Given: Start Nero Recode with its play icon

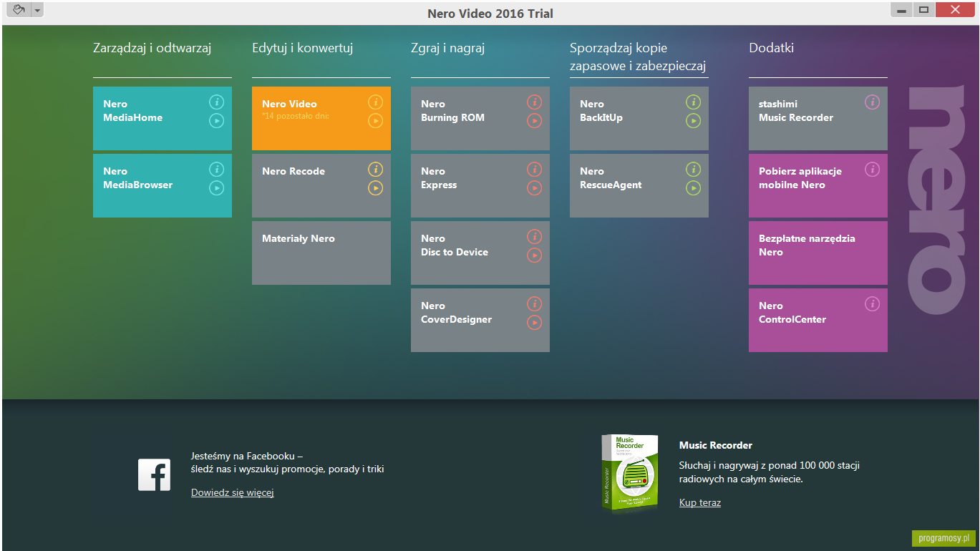Looking at the screenshot, I should (x=375, y=188).
